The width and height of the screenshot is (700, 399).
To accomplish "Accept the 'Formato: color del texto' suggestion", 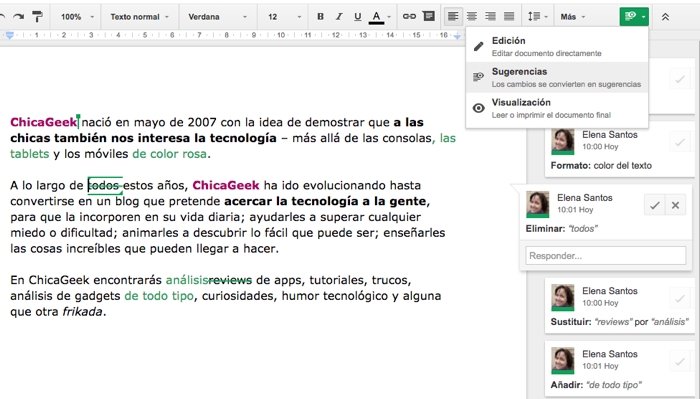I will pos(679,142).
